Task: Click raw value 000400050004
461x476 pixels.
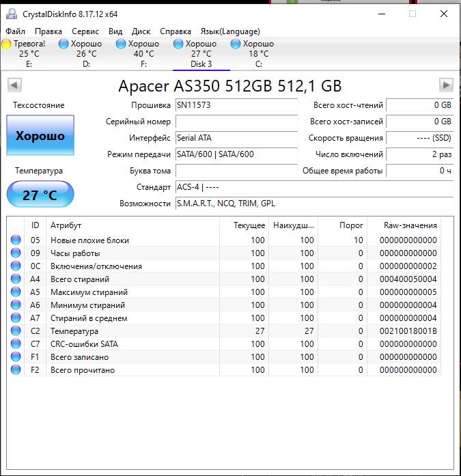Action: [x=408, y=279]
